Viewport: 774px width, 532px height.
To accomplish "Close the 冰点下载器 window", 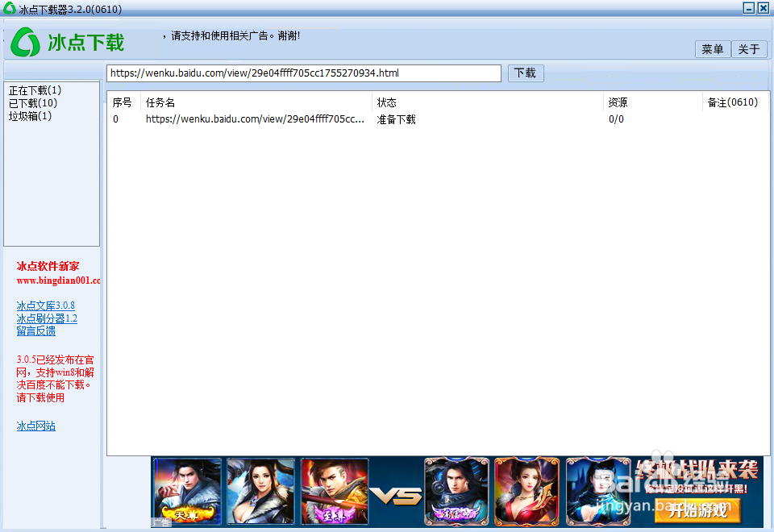I will (764, 8).
